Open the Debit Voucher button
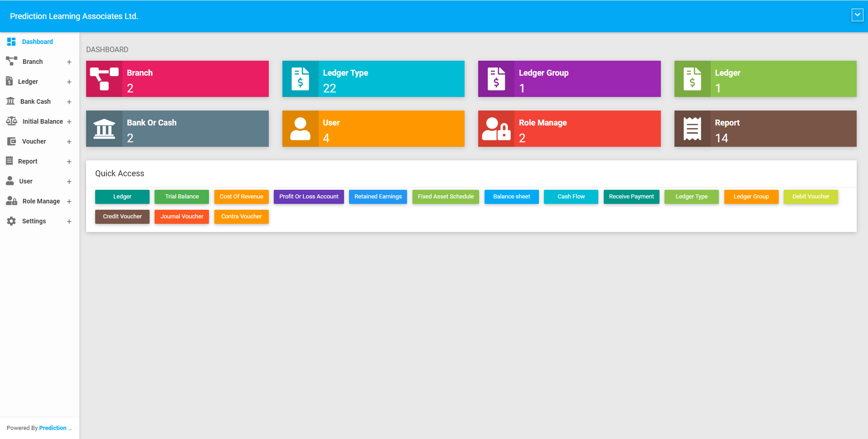This screenshot has height=439, width=868. pyautogui.click(x=811, y=197)
